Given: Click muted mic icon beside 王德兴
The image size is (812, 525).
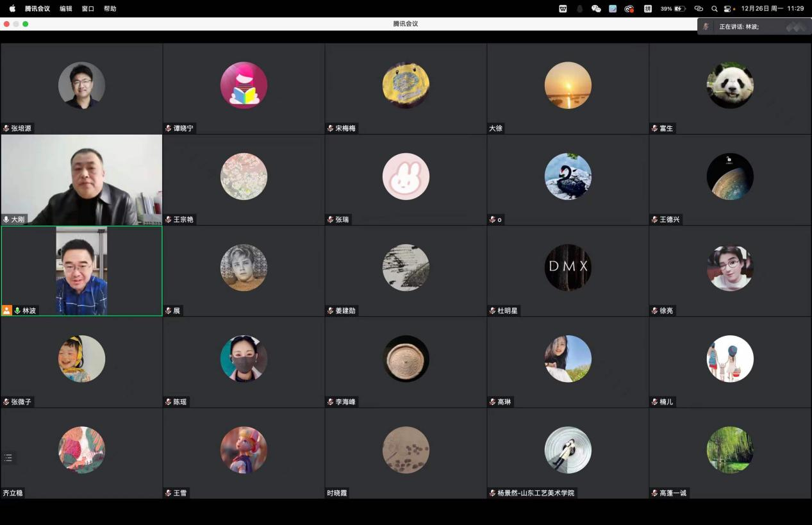Looking at the screenshot, I should coord(655,219).
